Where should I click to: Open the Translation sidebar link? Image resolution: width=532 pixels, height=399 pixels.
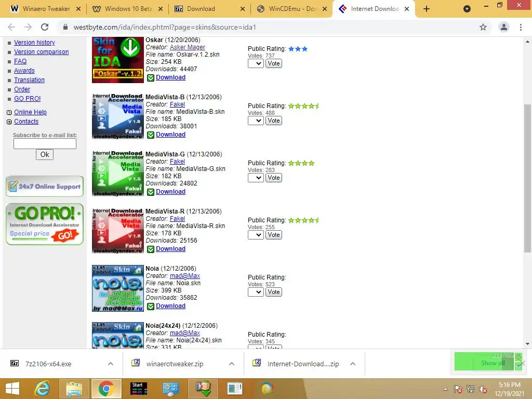[x=30, y=79]
